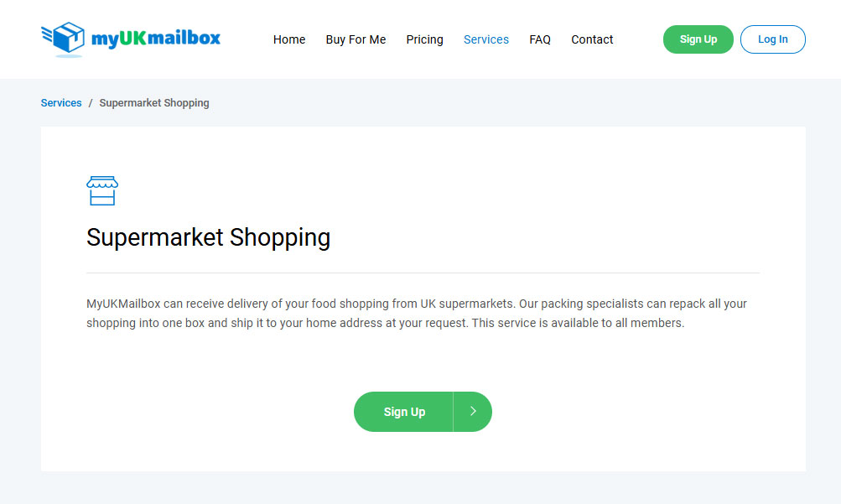Click the large Sign Up button label below the description
The image size is (841, 504).
point(404,412)
